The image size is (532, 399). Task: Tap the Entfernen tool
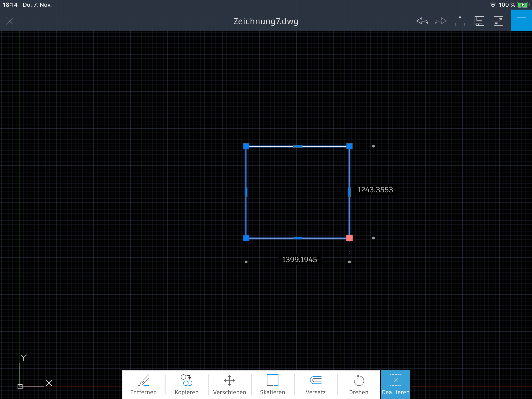click(143, 385)
